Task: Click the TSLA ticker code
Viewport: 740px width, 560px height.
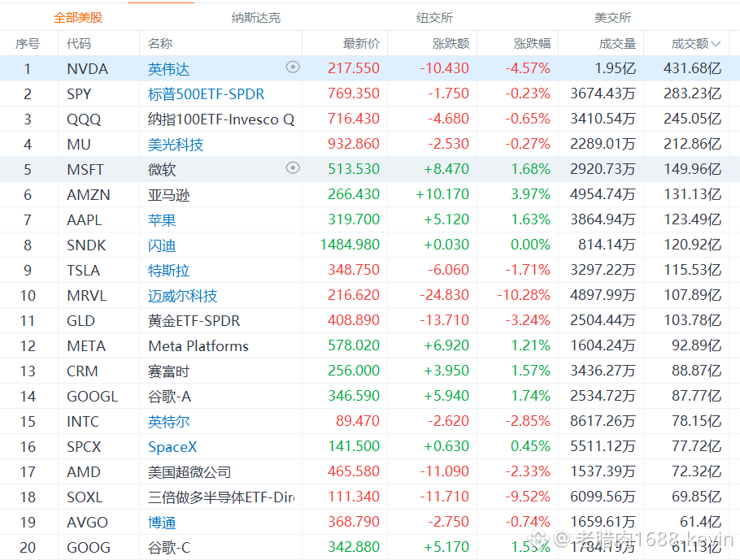Action: pos(84,271)
